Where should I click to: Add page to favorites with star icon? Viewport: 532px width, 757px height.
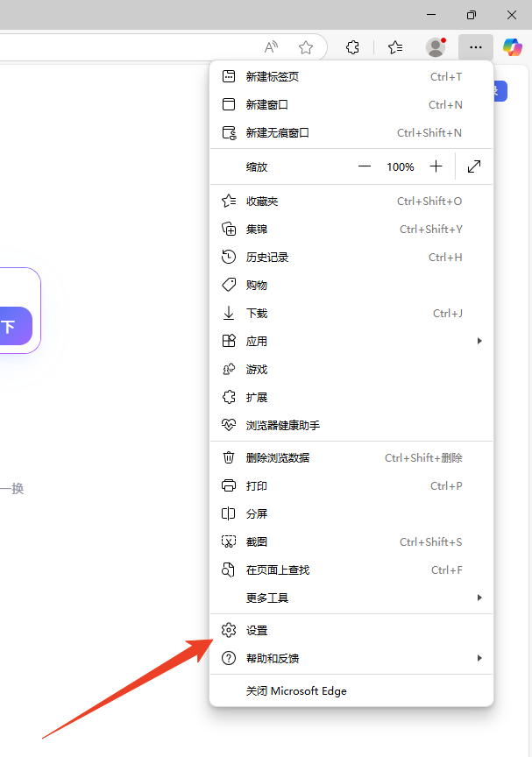pos(306,47)
